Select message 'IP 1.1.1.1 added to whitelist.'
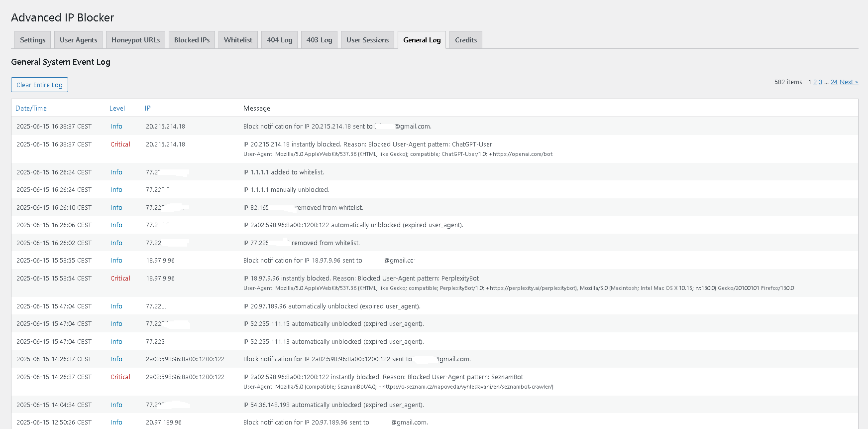 coord(284,172)
